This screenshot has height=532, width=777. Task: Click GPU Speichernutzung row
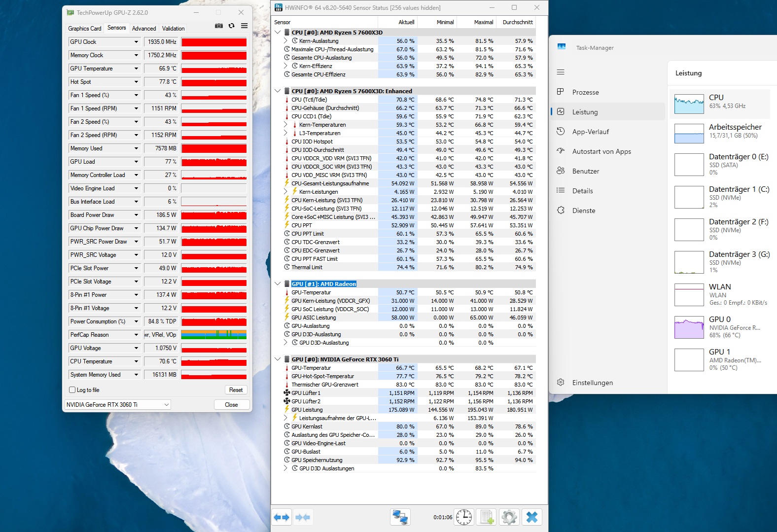click(403, 460)
